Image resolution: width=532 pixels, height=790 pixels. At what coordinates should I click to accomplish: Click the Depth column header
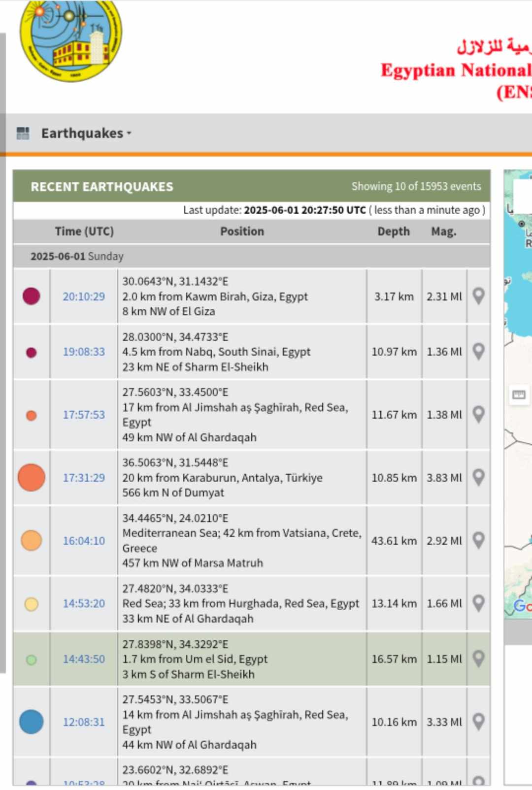tap(394, 231)
